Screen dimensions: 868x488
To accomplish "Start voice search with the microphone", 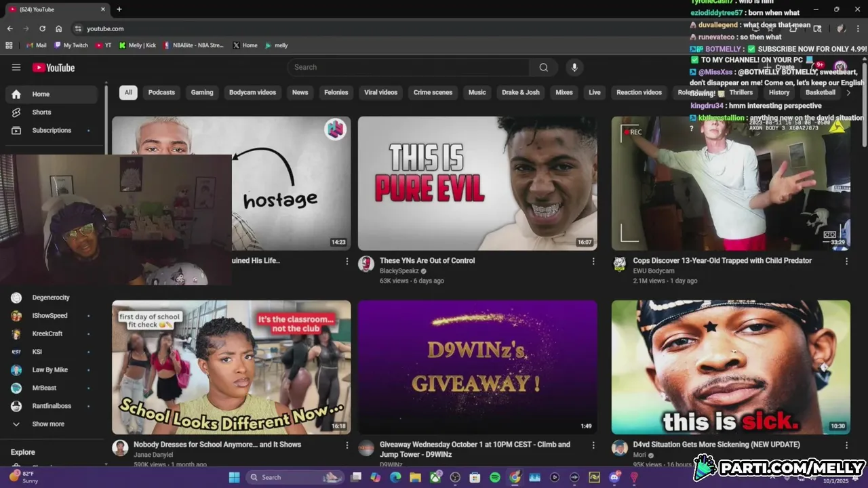I will (574, 67).
